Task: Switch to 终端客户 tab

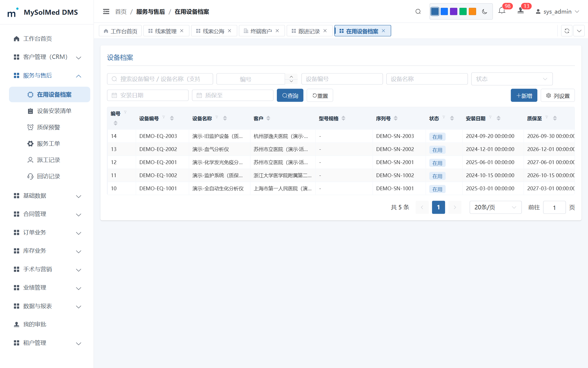Action: pyautogui.click(x=261, y=31)
